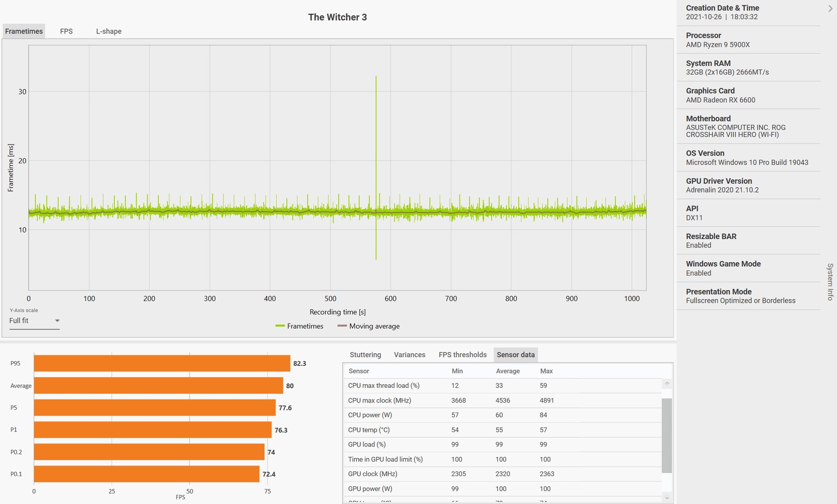The height and width of the screenshot is (504, 837).
Task: Collapse the System Info panel chevron
Action: [x=830, y=8]
